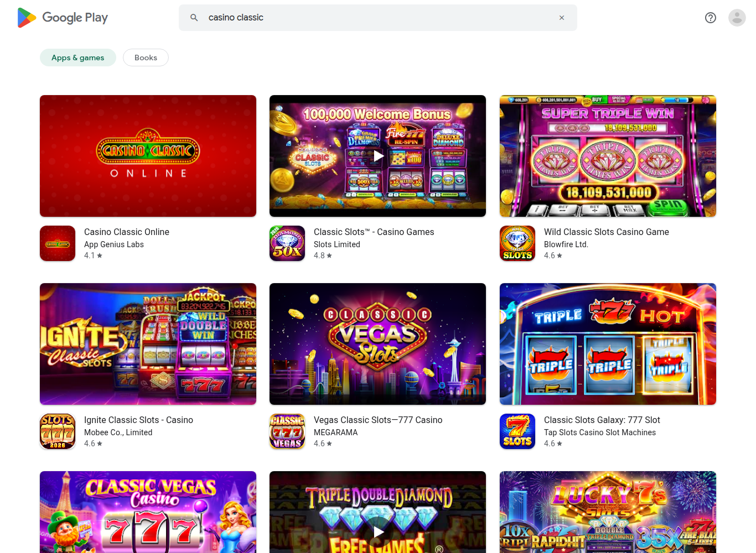
Task: Open Classic Slots 50X diamond icon
Action: 287,243
